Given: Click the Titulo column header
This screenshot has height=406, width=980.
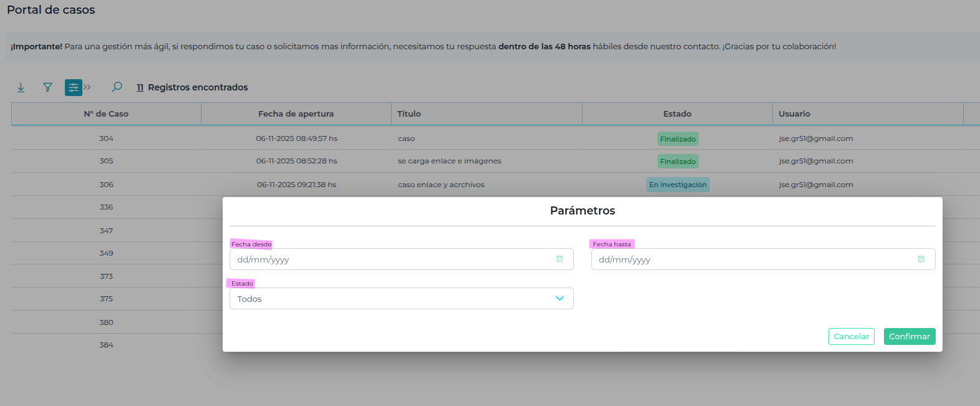Looking at the screenshot, I should pos(409,114).
